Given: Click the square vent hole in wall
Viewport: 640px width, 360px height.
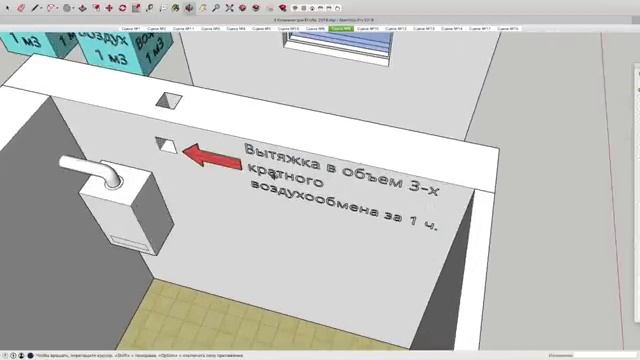Looking at the screenshot, I should [x=166, y=145].
